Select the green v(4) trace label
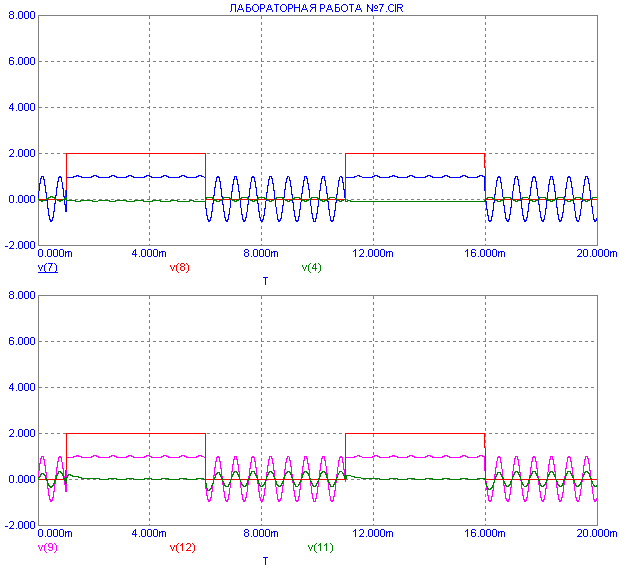The height and width of the screenshot is (573, 626). (311, 267)
